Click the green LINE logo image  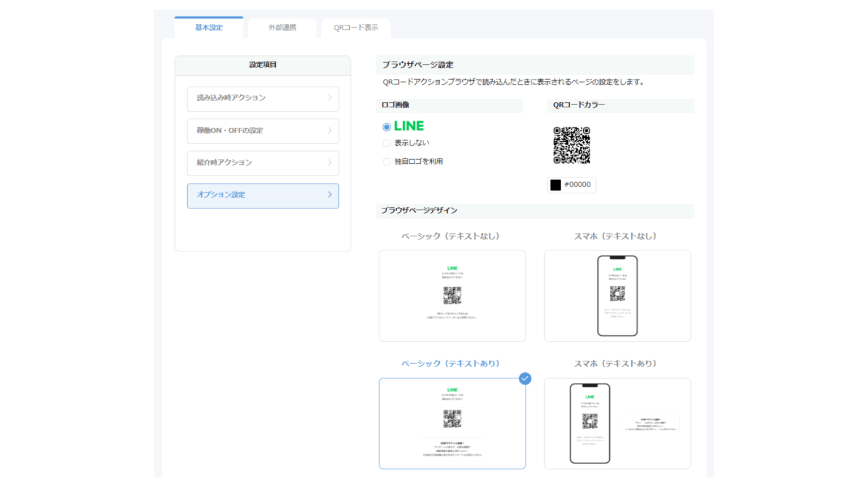pos(409,126)
